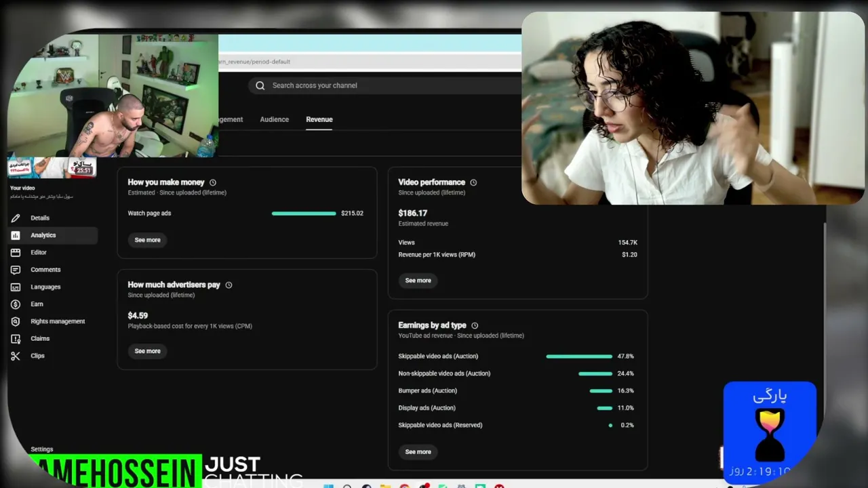
Task: Click the Search across your channel field
Action: click(385, 85)
